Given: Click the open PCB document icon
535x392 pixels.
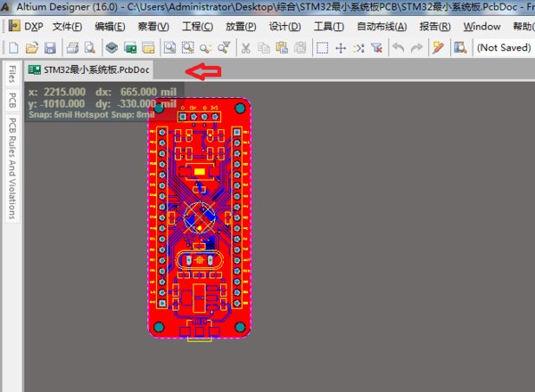Looking at the screenshot, I should [x=130, y=48].
